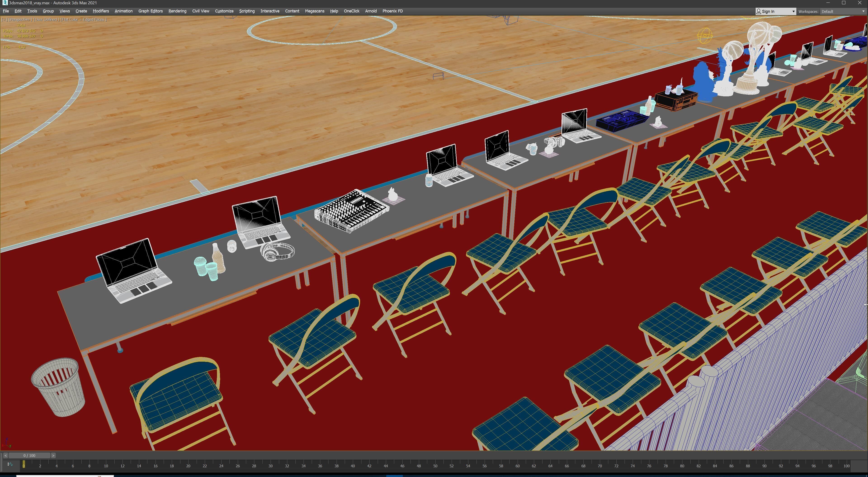Click the Sign In user icon
The height and width of the screenshot is (477, 868).
pos(759,12)
